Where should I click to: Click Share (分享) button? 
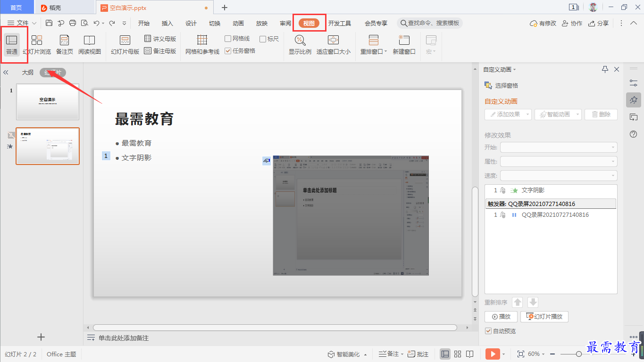click(x=598, y=23)
